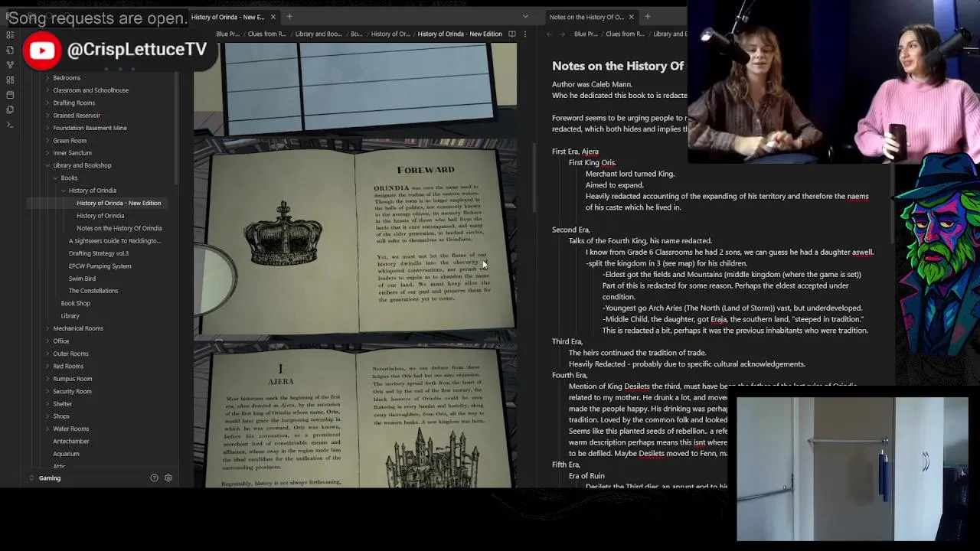
Task: Expand the Shops folder
Action: [47, 416]
